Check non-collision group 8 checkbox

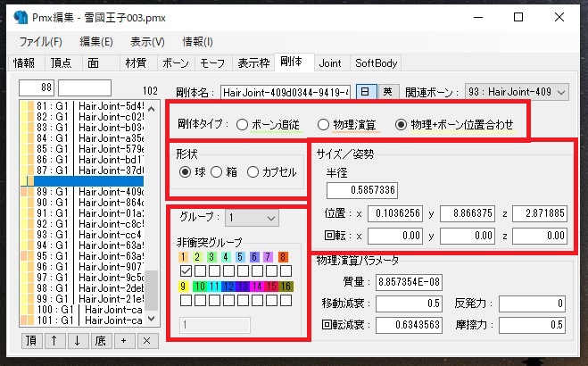pyautogui.click(x=286, y=270)
